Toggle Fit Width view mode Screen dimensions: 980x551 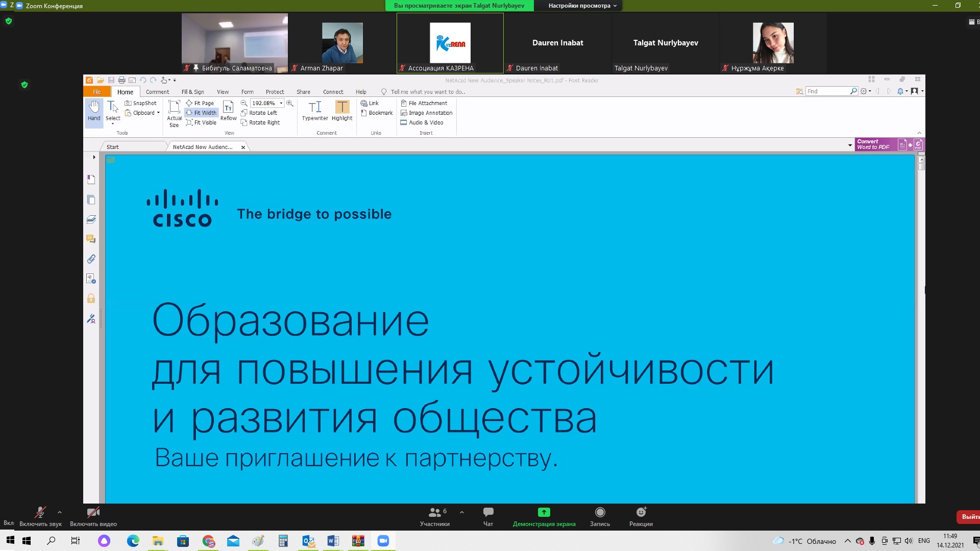[202, 113]
